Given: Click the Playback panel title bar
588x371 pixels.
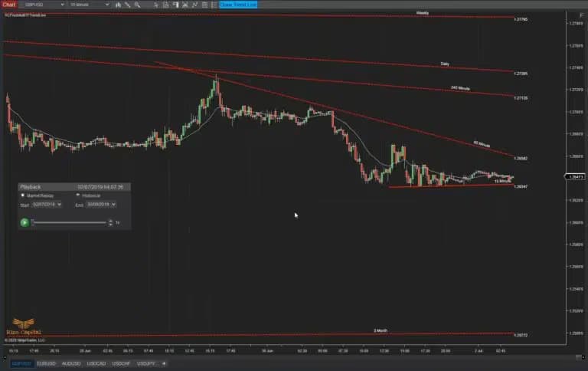Looking at the screenshot, I should 46,186.
